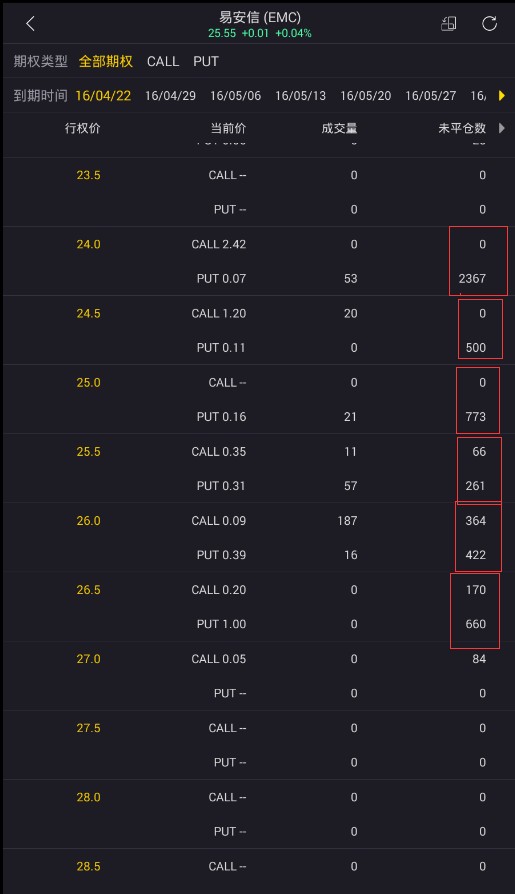Screen dimensions: 515x894
Task: Select currently active expiry 16/04/22
Action: point(103,96)
